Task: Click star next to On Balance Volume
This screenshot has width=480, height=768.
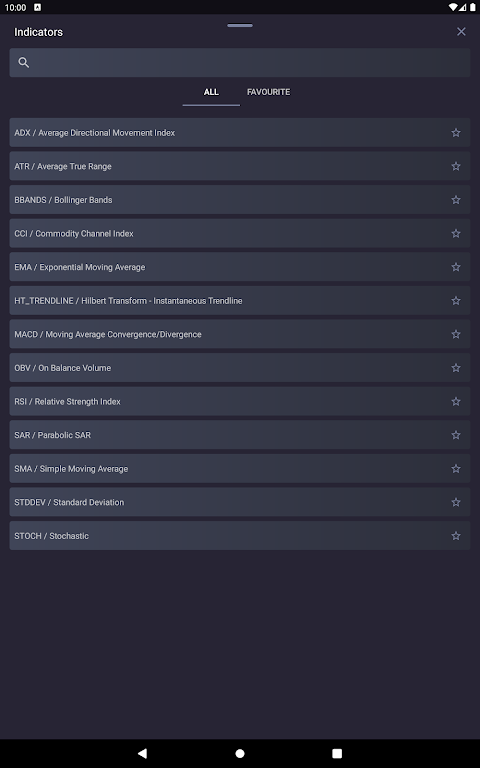Action: click(x=456, y=368)
